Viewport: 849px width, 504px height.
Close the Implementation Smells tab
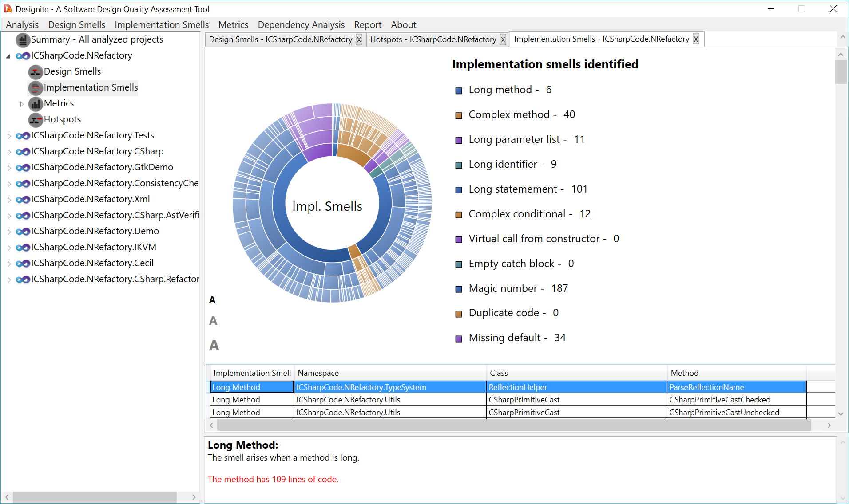[696, 39]
